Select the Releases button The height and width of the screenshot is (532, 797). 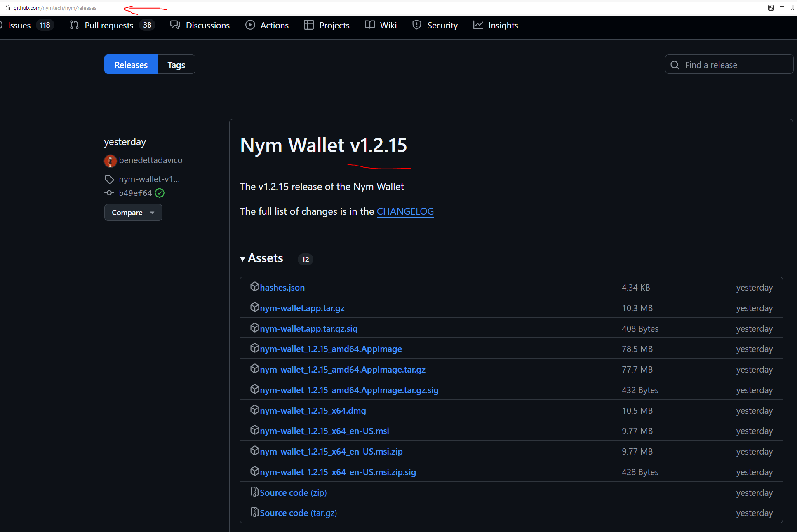[131, 64]
